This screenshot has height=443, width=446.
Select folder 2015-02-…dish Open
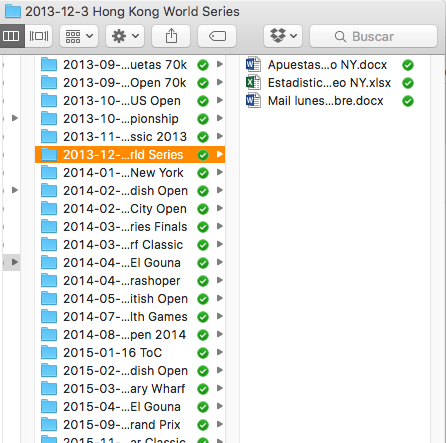point(130,371)
